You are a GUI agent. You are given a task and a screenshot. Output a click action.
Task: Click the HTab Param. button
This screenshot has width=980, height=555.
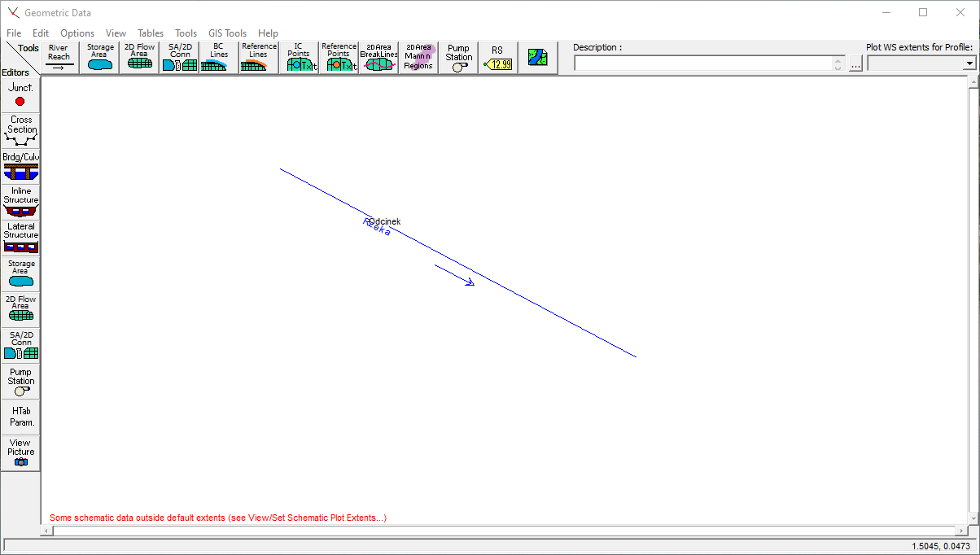click(21, 417)
